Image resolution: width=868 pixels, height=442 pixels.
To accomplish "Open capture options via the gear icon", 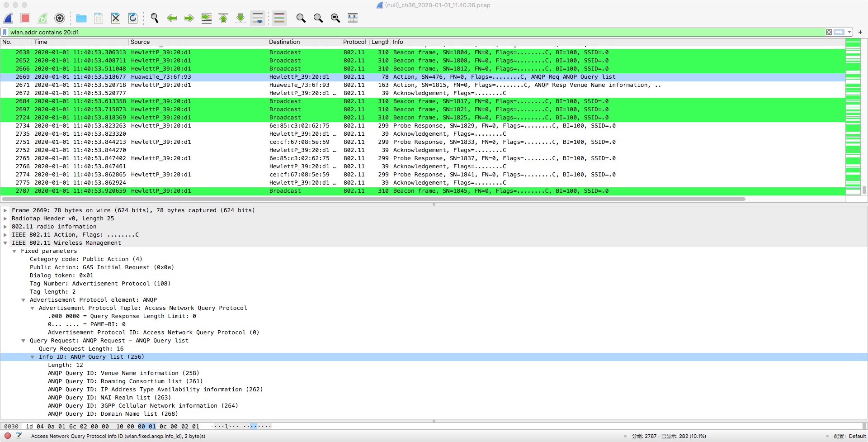I will click(60, 18).
